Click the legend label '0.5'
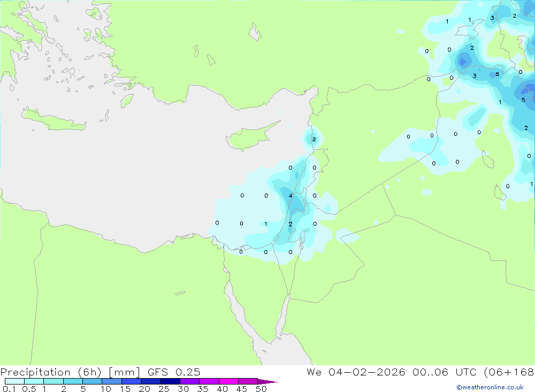535x392 pixels. tap(29, 389)
